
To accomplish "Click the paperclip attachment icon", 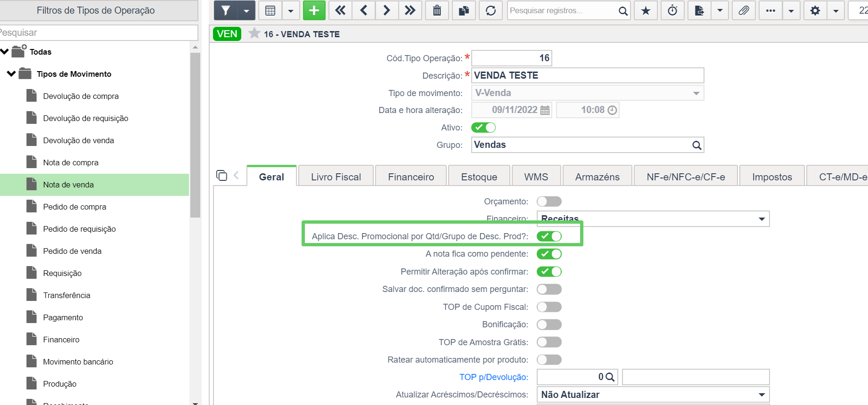I will coord(744,10).
